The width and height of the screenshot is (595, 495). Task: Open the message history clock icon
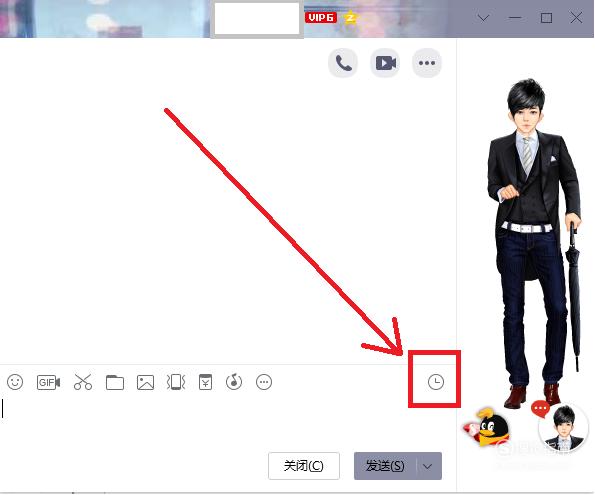tap(436, 381)
